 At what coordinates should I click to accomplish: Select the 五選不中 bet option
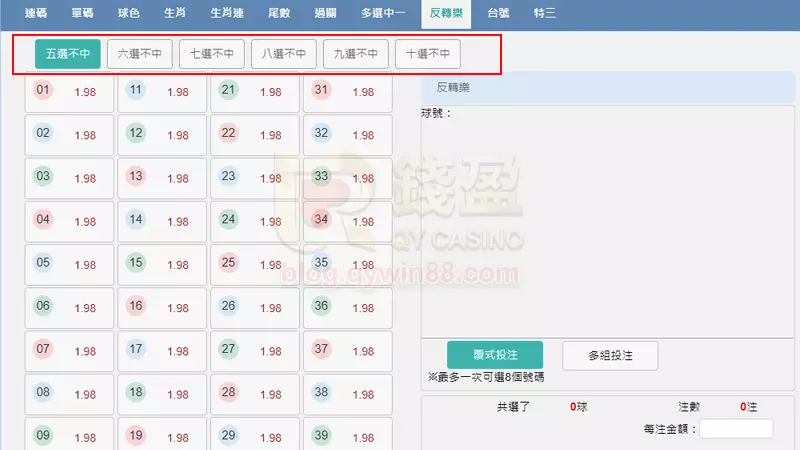coord(67,54)
